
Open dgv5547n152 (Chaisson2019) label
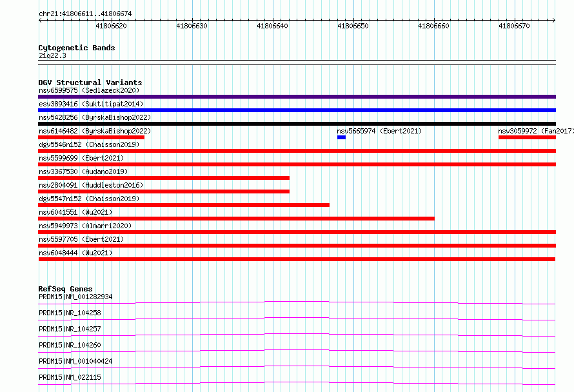(x=89, y=199)
